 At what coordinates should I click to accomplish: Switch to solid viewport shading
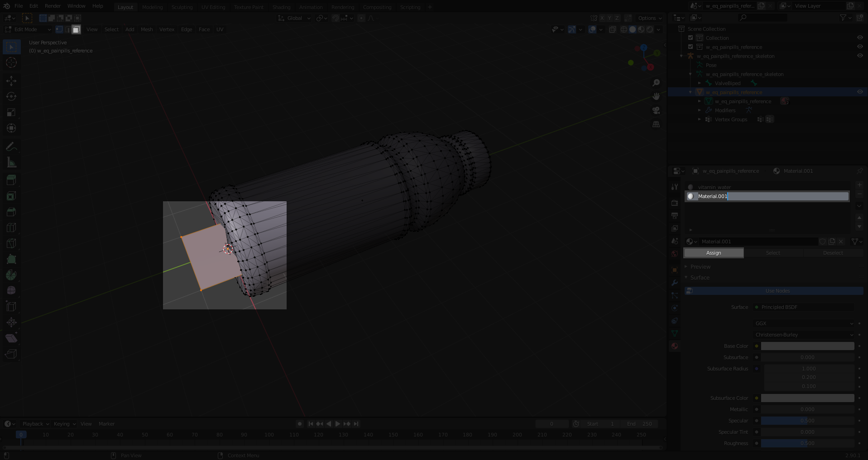pyautogui.click(x=633, y=29)
